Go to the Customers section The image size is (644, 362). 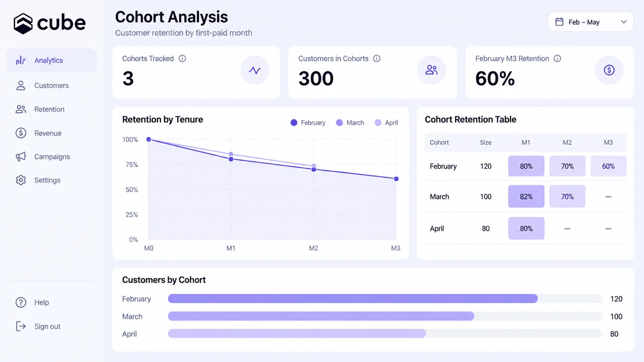pyautogui.click(x=52, y=85)
